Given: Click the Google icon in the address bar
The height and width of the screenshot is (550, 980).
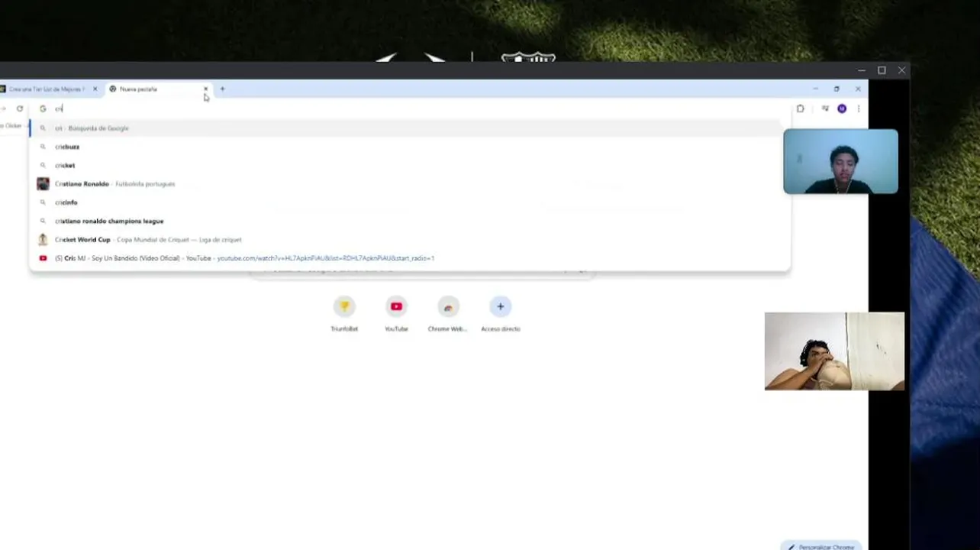Looking at the screenshot, I should (x=43, y=108).
